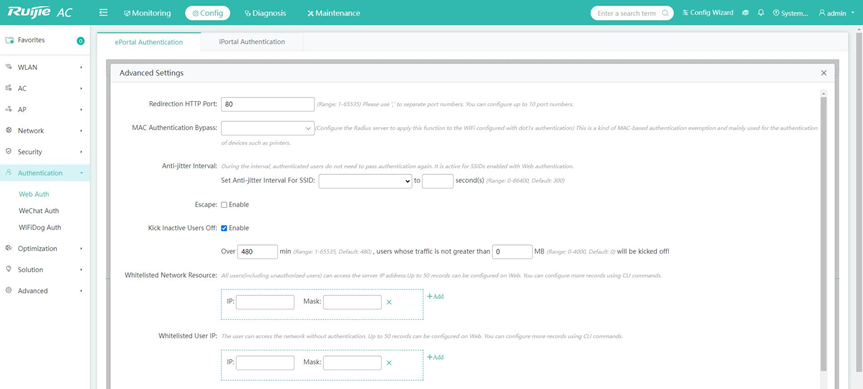This screenshot has width=863, height=389.
Task: Click the traffic MB field showing 0
Action: coord(512,251)
